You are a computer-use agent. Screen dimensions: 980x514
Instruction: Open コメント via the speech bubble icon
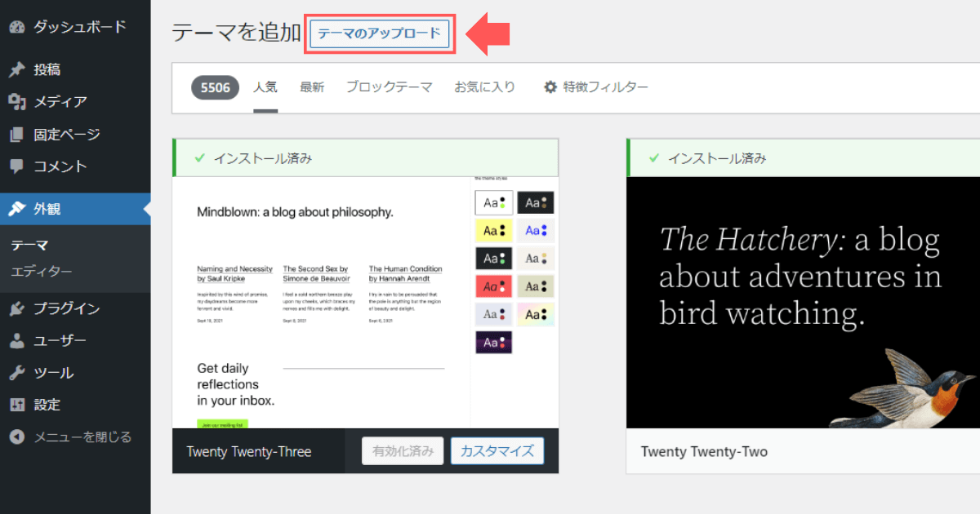[x=18, y=166]
